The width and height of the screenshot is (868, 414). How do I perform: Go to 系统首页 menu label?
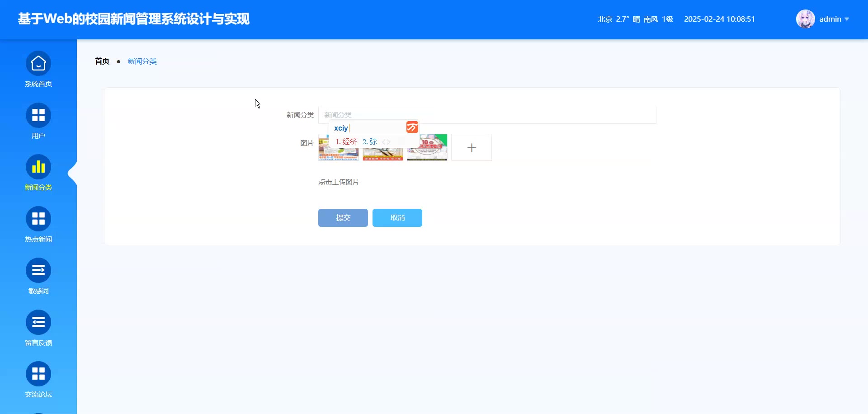tap(38, 84)
